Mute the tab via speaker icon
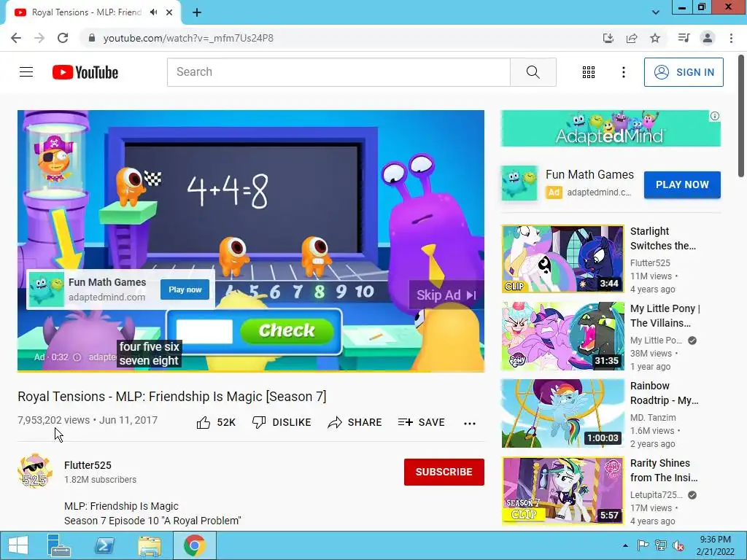Screen dimensions: 747x560 [x=153, y=12]
